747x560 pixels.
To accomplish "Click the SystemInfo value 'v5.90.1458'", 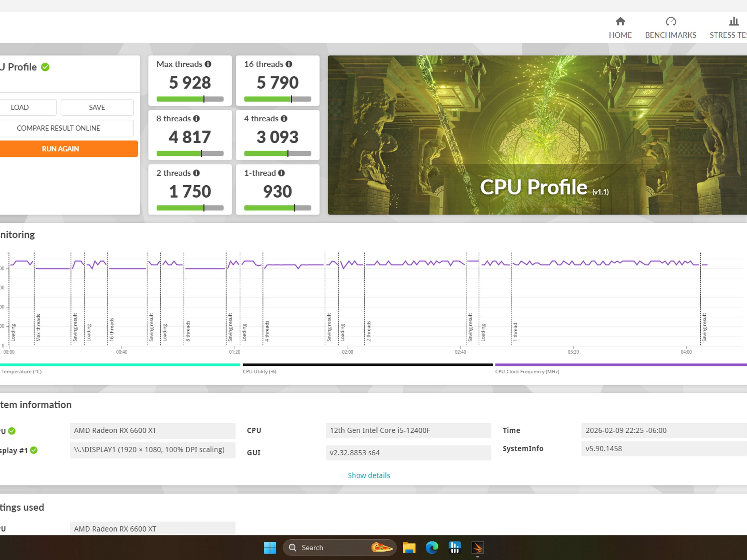I will 664,449.
